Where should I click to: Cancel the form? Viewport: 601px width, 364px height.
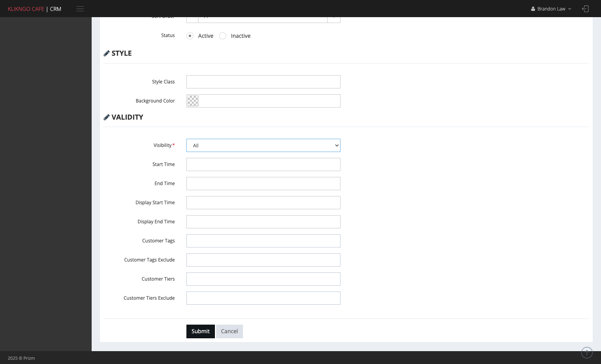click(x=229, y=331)
